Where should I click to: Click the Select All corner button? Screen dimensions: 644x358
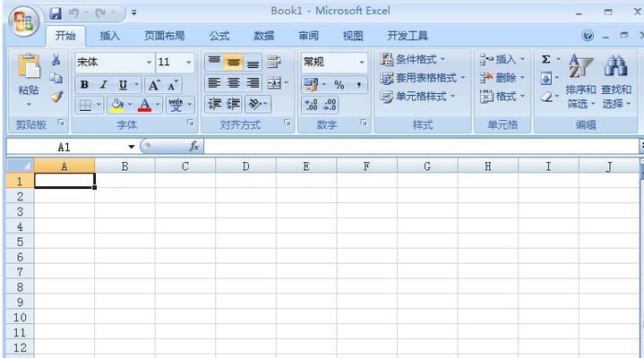click(20, 166)
